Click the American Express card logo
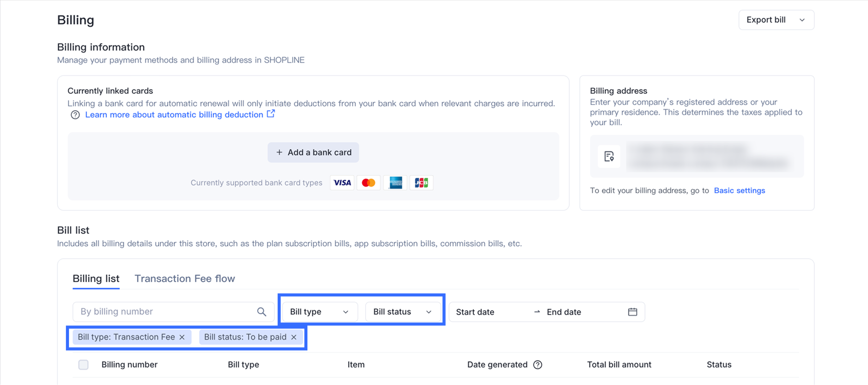Viewport: 868px width, 385px height. click(x=395, y=183)
